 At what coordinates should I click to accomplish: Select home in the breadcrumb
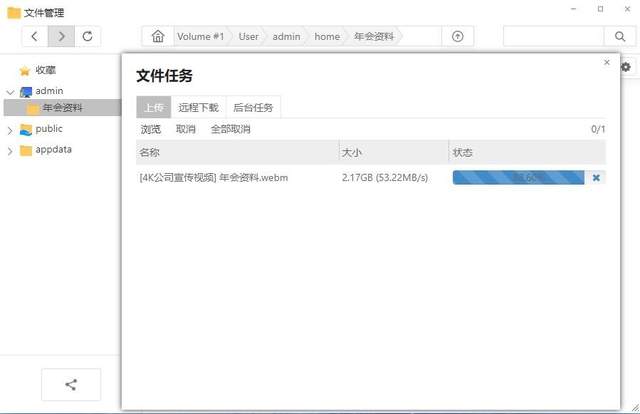tap(327, 36)
